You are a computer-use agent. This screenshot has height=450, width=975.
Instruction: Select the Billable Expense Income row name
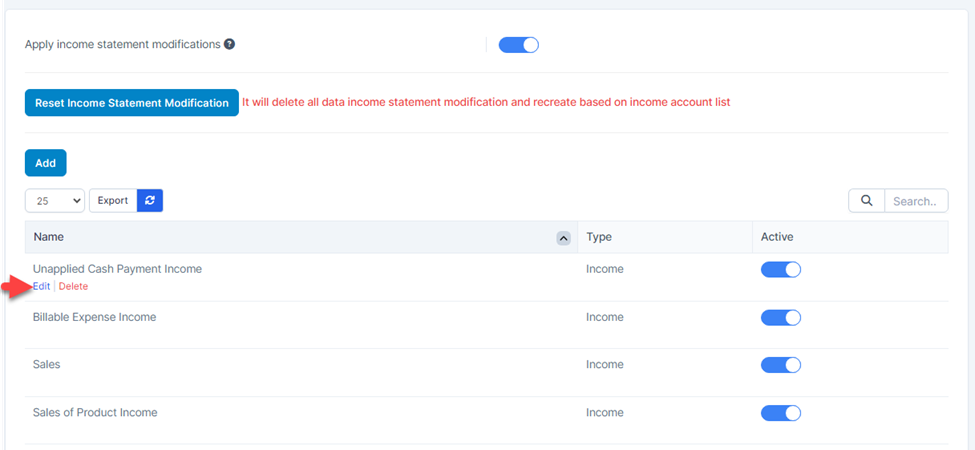94,317
